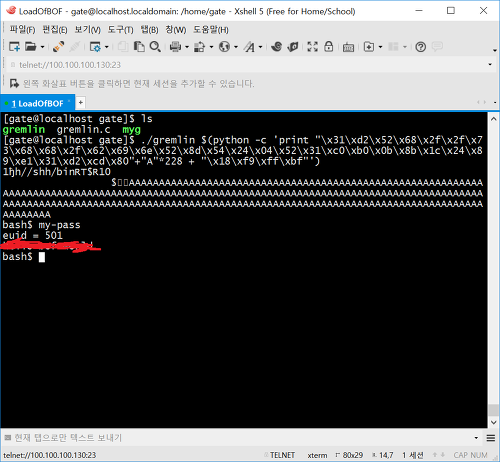Click tab list navigation arrows
The width and height of the screenshot is (500, 462).
(x=481, y=102)
